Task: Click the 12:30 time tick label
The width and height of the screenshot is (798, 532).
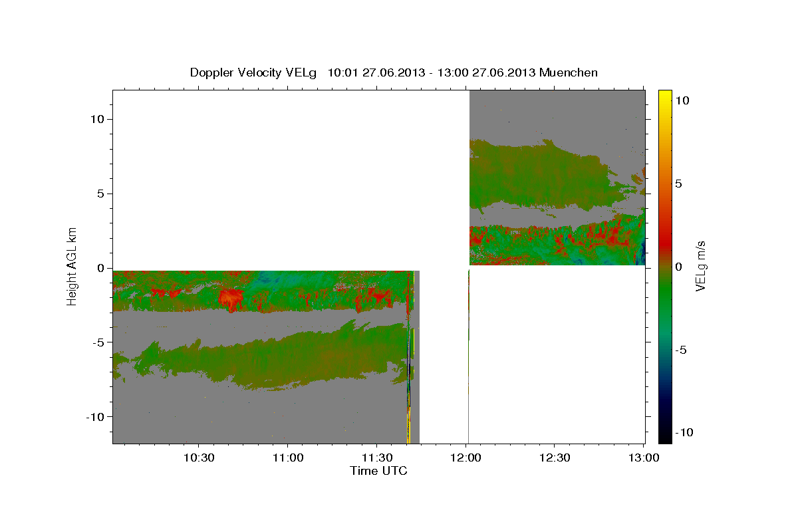Action: tap(555, 458)
